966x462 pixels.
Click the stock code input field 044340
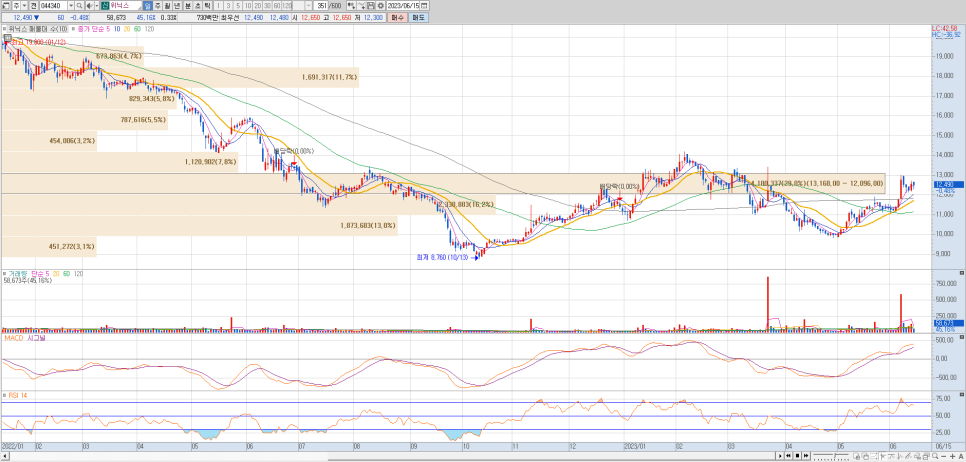point(53,6)
